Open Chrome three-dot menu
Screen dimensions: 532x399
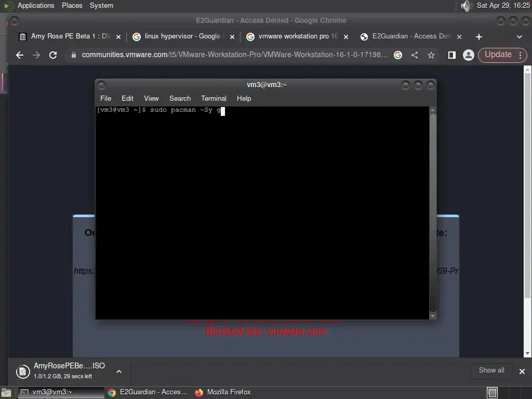[x=520, y=55]
